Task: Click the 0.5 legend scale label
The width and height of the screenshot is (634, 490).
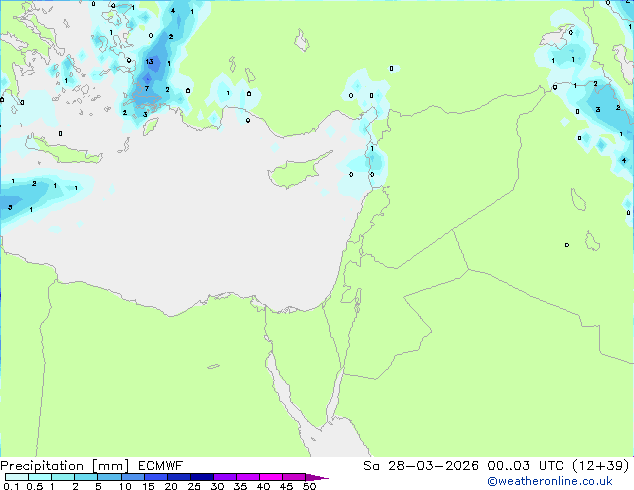Action: (x=34, y=486)
